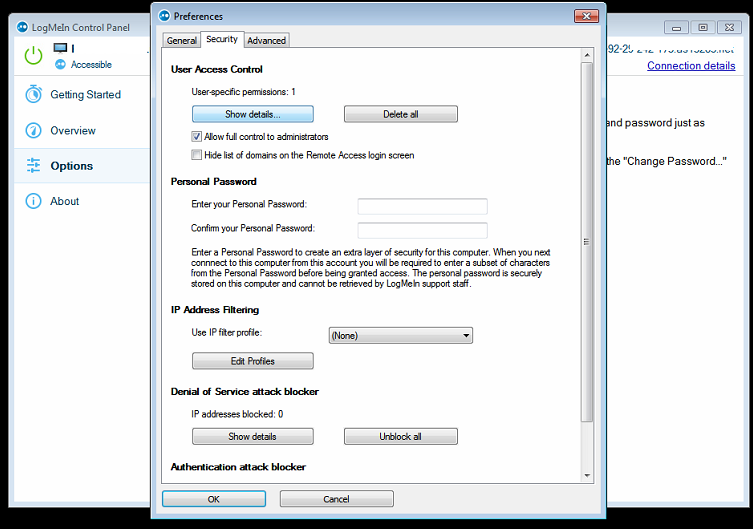Open the Connection details link
Image resolution: width=753 pixels, height=529 pixels.
pyautogui.click(x=691, y=66)
